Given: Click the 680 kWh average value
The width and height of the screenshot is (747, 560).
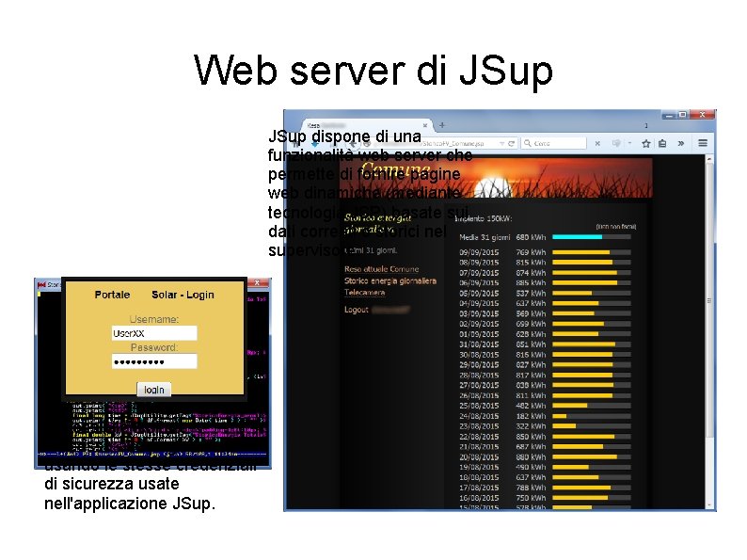Looking at the screenshot, I should pos(531,237).
